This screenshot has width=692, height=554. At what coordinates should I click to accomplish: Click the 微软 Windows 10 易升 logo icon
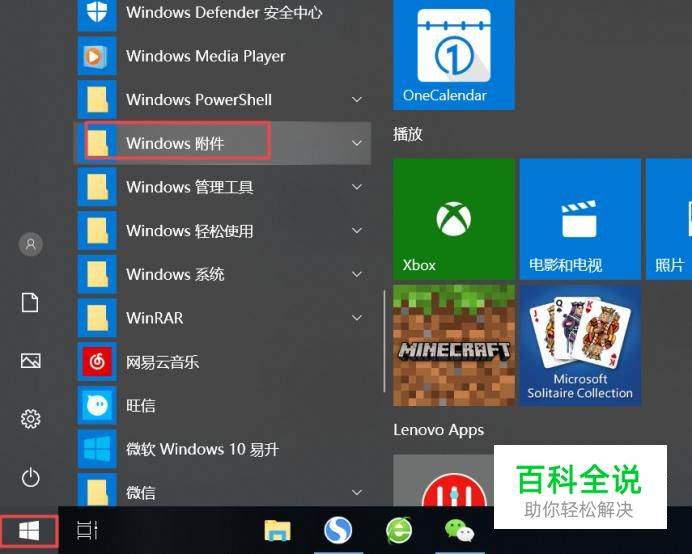[97, 449]
